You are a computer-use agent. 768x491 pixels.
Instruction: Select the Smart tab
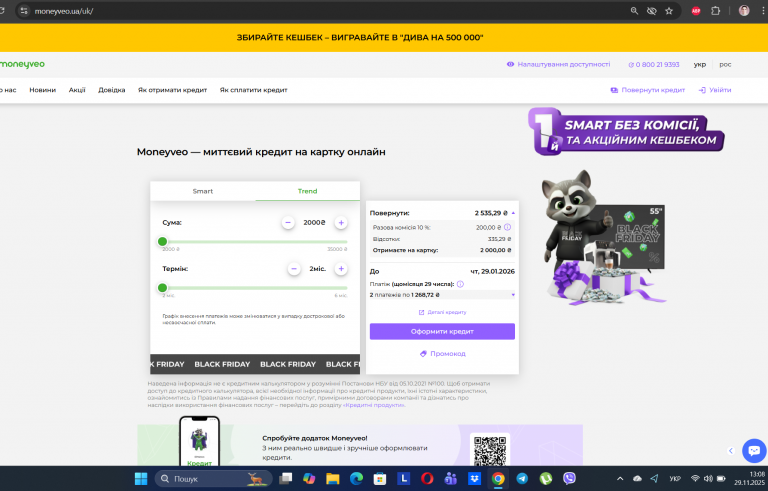[x=203, y=191]
